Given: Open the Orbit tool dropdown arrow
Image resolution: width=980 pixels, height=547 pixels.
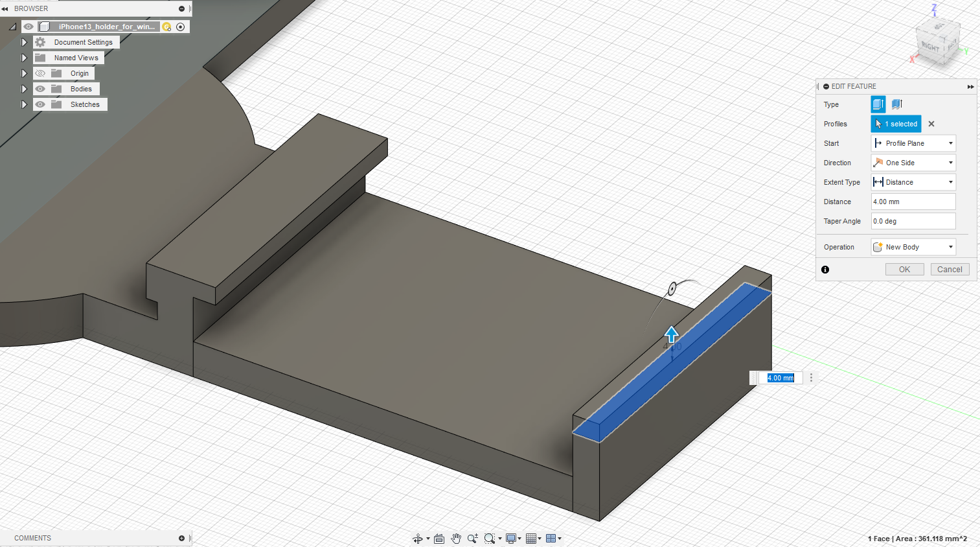Looking at the screenshot, I should tap(428, 539).
